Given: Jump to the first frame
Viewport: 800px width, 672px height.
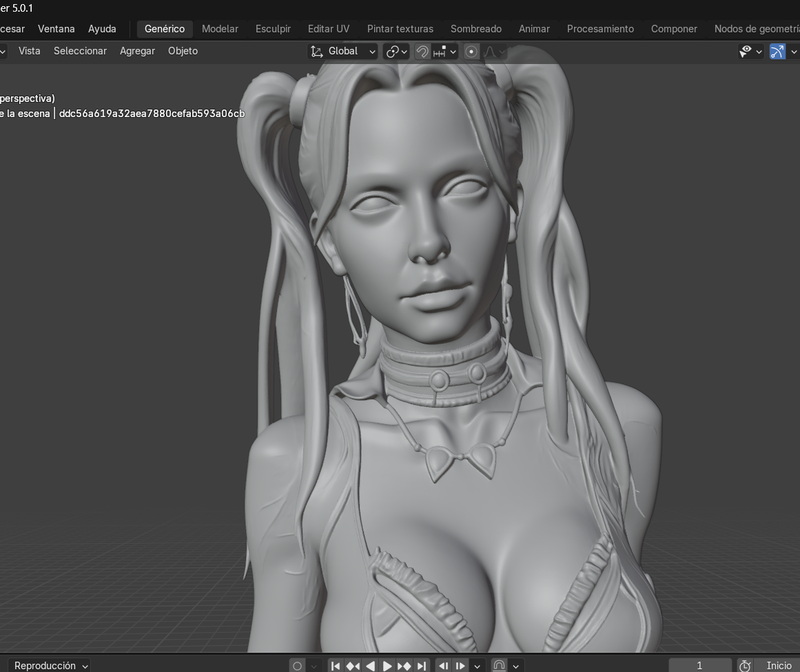Looking at the screenshot, I should pyautogui.click(x=335, y=665).
